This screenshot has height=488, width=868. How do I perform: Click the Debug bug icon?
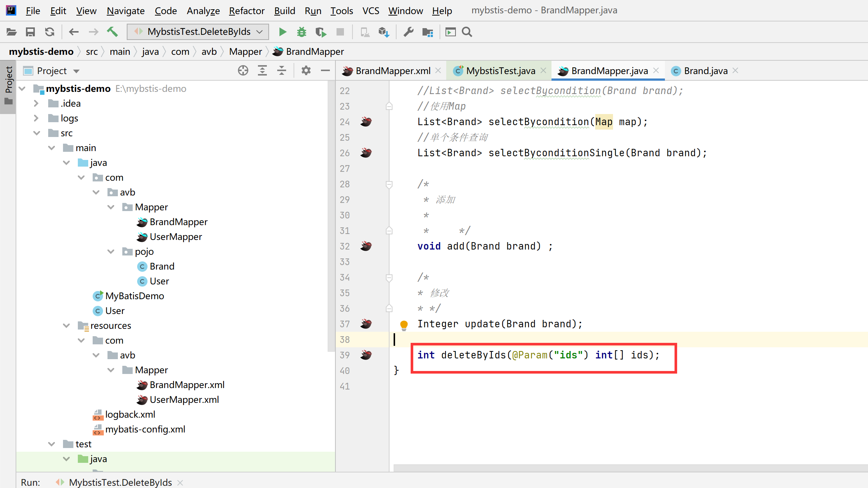point(302,32)
